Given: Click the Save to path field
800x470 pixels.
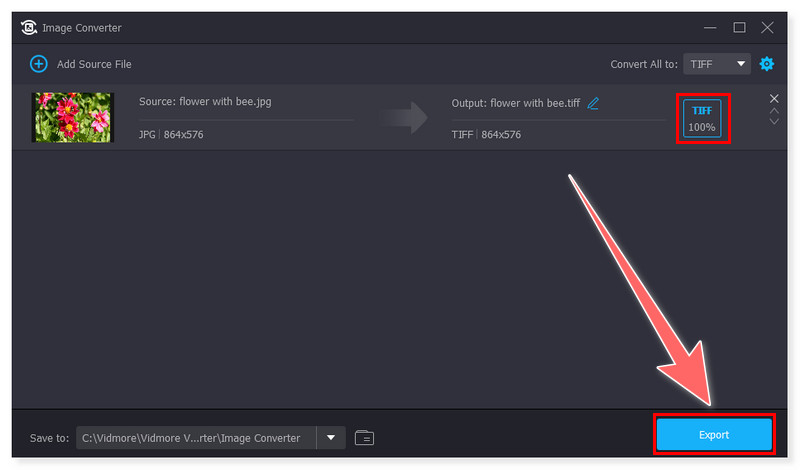Looking at the screenshot, I should (196, 437).
